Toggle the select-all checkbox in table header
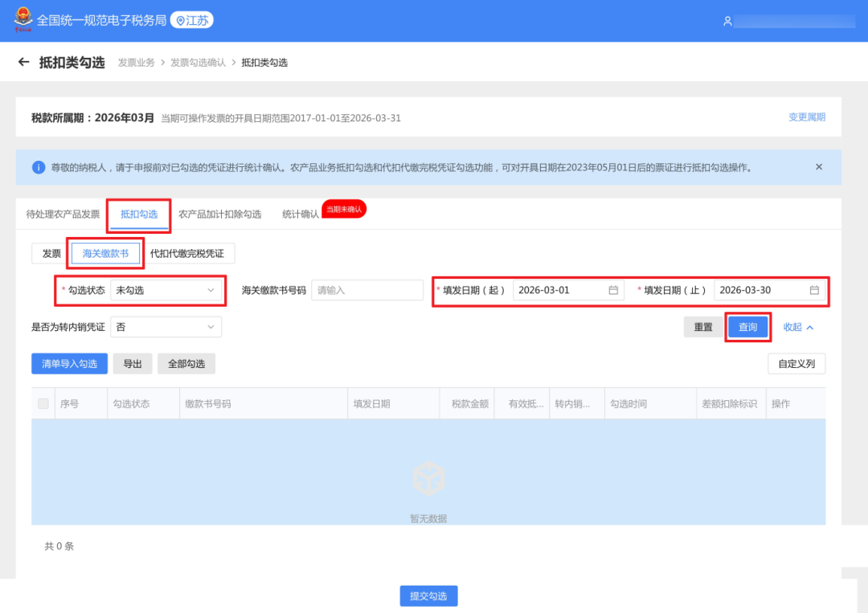Image resolution: width=868 pixels, height=613 pixels. (x=43, y=403)
